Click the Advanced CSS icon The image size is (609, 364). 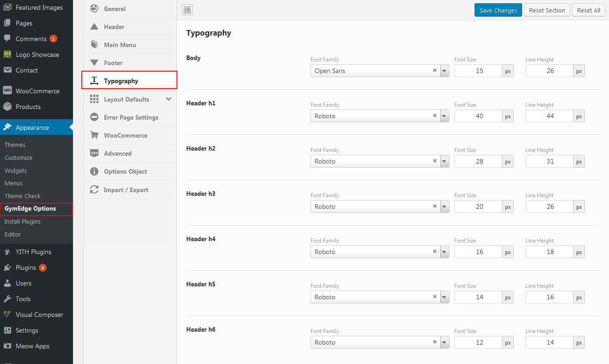pos(94,153)
